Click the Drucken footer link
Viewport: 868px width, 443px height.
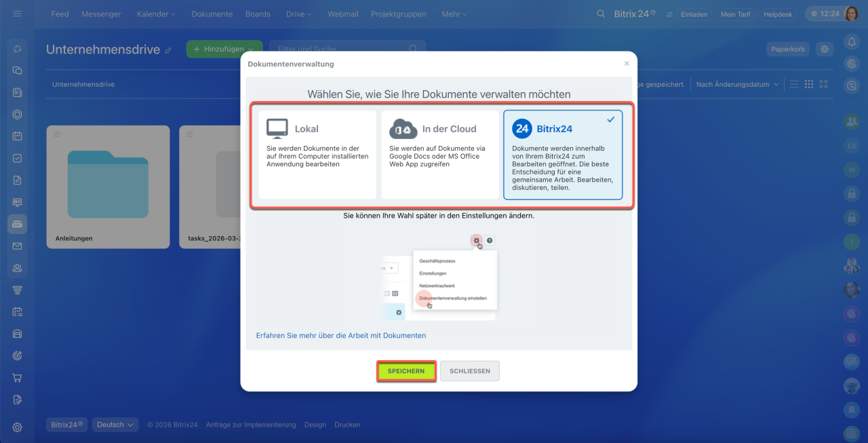347,425
